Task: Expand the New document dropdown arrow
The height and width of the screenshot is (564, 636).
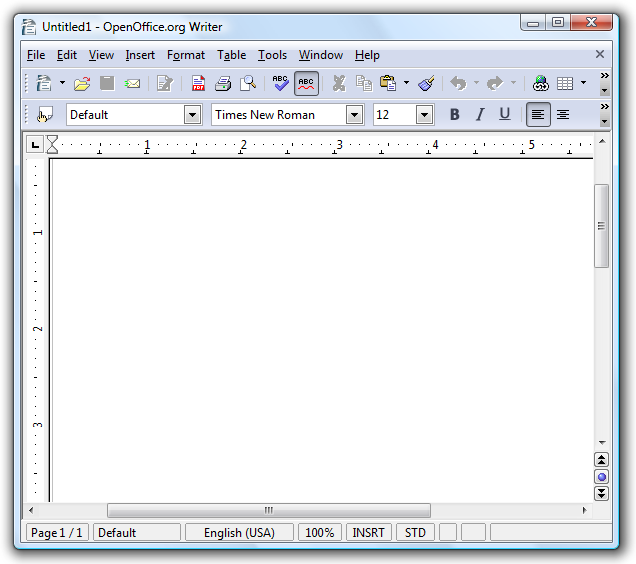Action: [x=62, y=83]
